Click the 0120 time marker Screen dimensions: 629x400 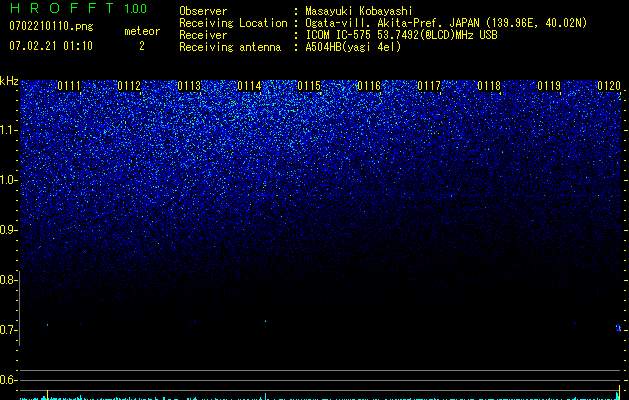(609, 86)
